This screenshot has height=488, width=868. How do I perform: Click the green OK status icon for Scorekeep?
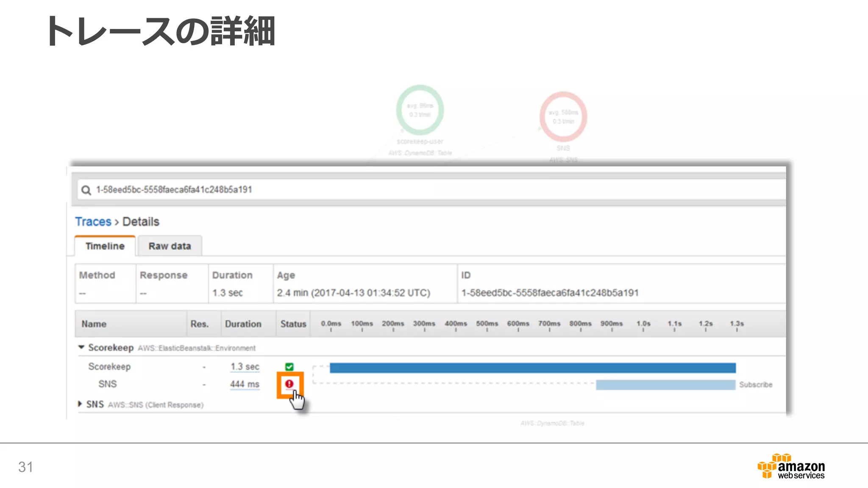click(289, 366)
